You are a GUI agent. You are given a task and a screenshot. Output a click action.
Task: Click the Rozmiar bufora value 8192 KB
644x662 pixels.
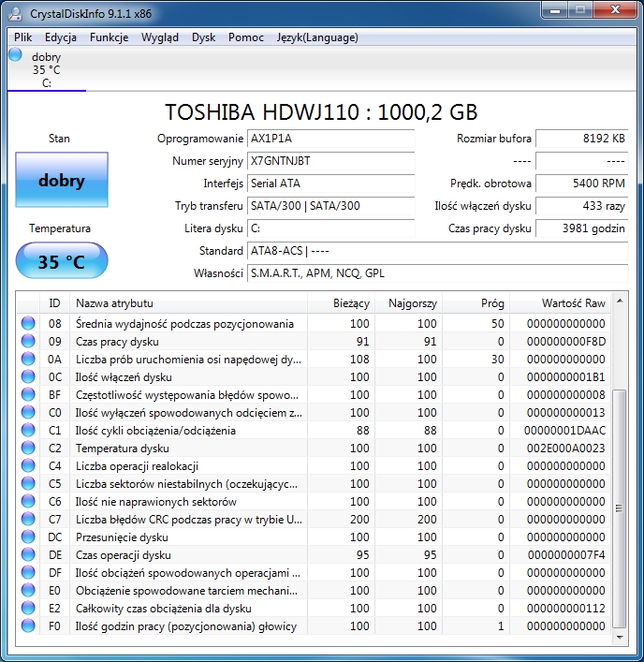click(x=582, y=139)
